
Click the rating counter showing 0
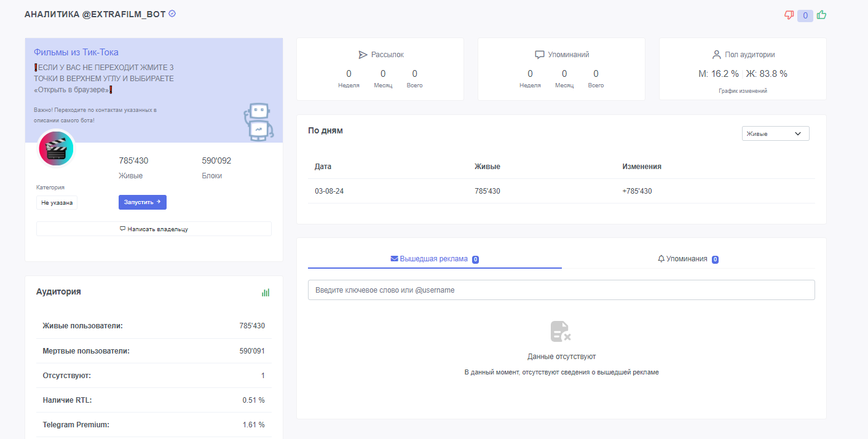805,15
